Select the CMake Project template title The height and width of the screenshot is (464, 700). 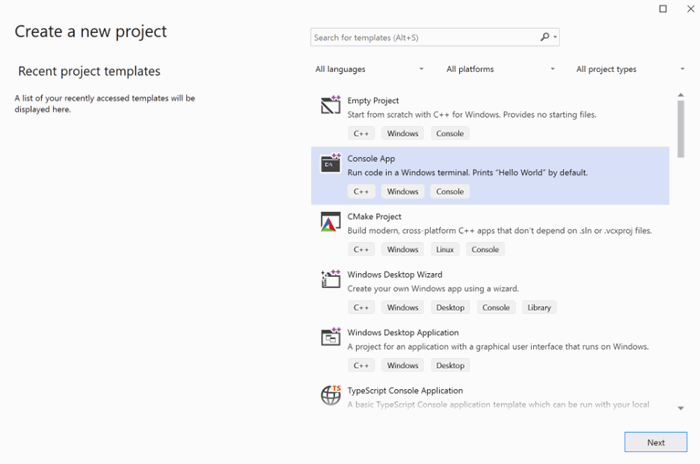point(374,217)
